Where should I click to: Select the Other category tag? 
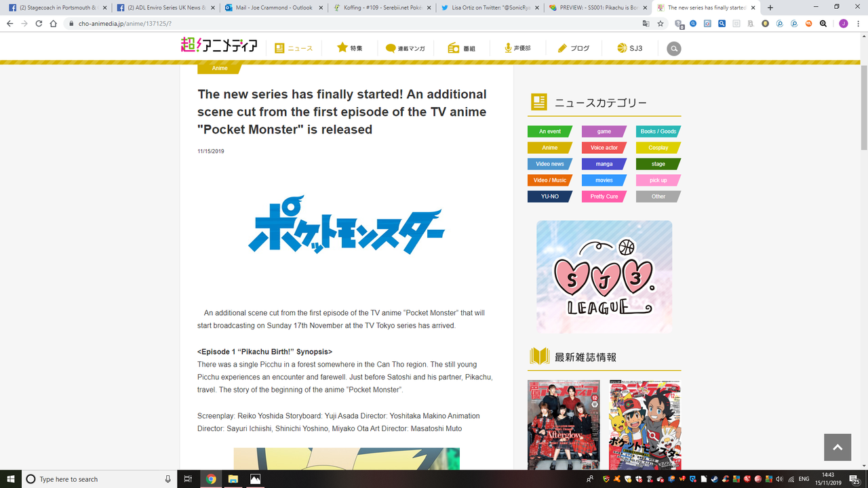(658, 197)
